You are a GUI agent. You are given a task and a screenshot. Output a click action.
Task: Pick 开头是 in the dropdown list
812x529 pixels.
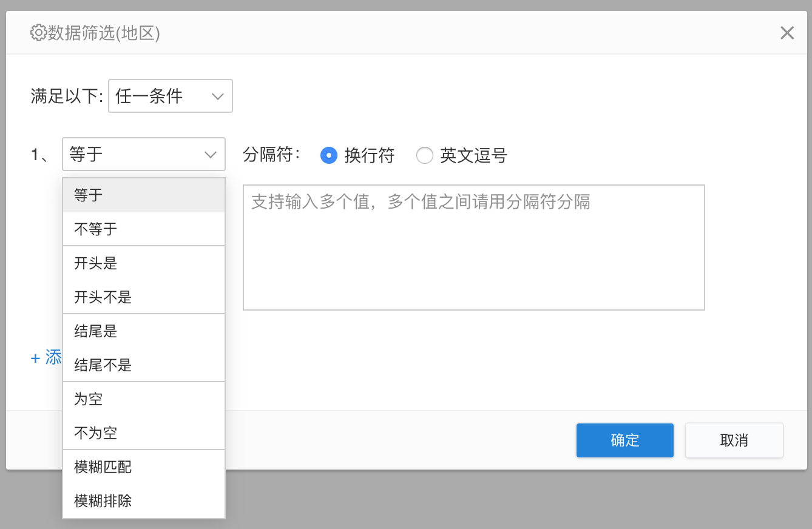pyautogui.click(x=143, y=263)
